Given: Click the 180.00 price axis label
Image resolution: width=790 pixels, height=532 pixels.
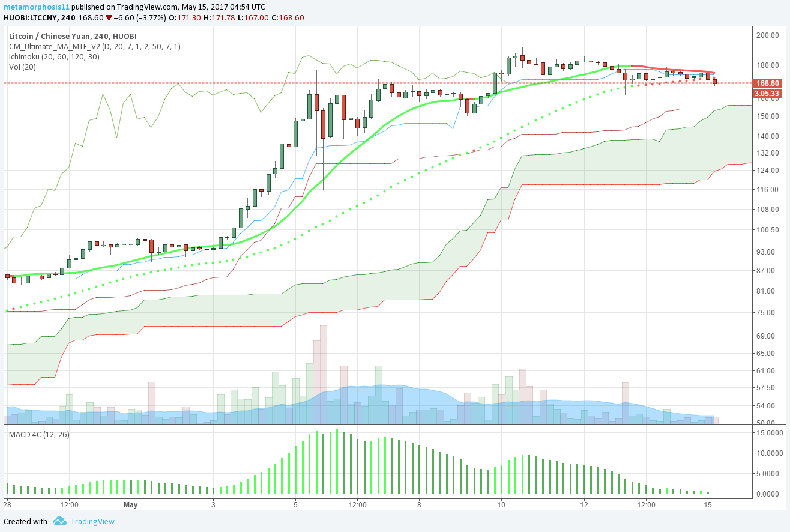Looking at the screenshot, I should point(768,65).
